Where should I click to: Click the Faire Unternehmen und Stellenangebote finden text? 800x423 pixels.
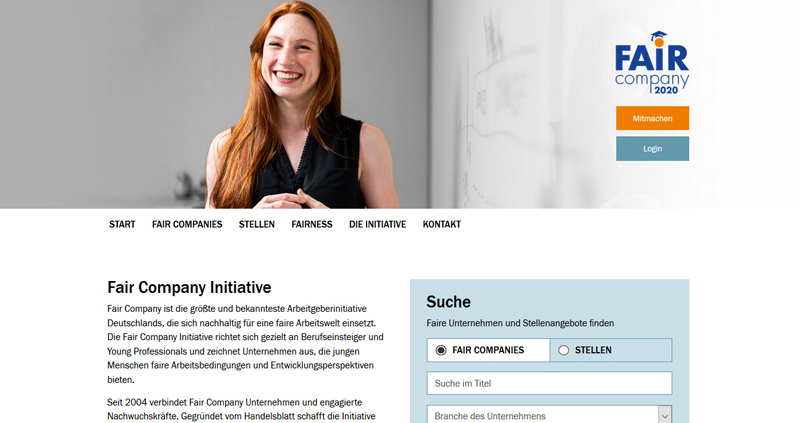tap(520, 323)
